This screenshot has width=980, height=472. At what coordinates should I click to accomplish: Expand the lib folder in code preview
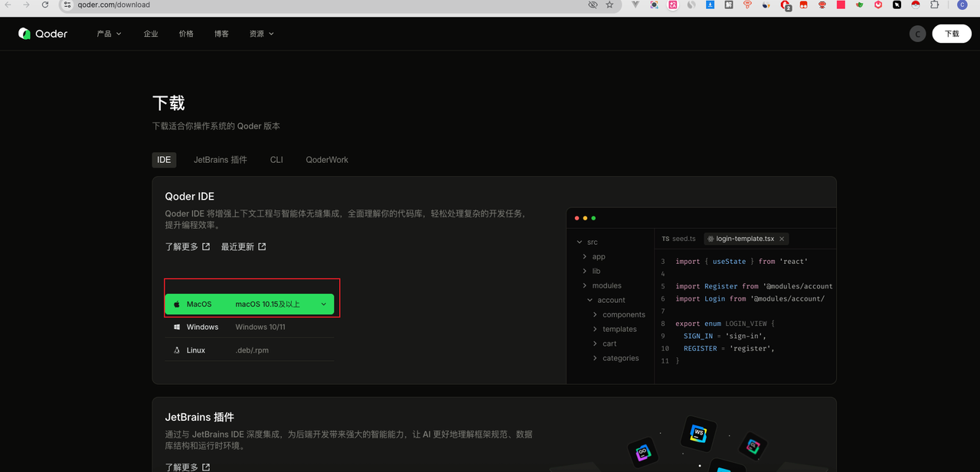pos(592,271)
